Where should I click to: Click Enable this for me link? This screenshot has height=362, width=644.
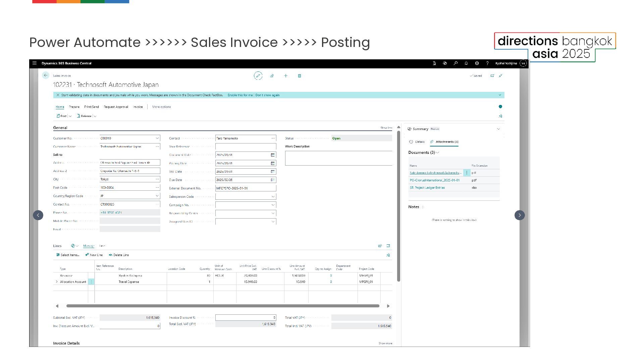pos(240,95)
